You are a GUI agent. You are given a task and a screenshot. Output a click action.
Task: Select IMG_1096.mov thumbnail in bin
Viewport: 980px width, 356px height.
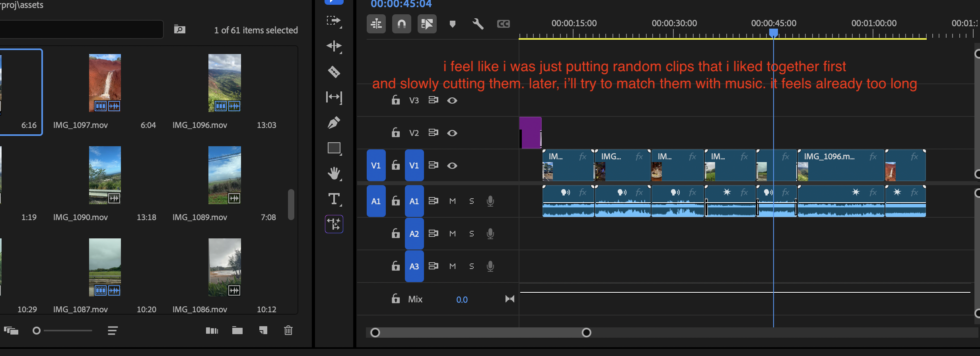[x=225, y=83]
